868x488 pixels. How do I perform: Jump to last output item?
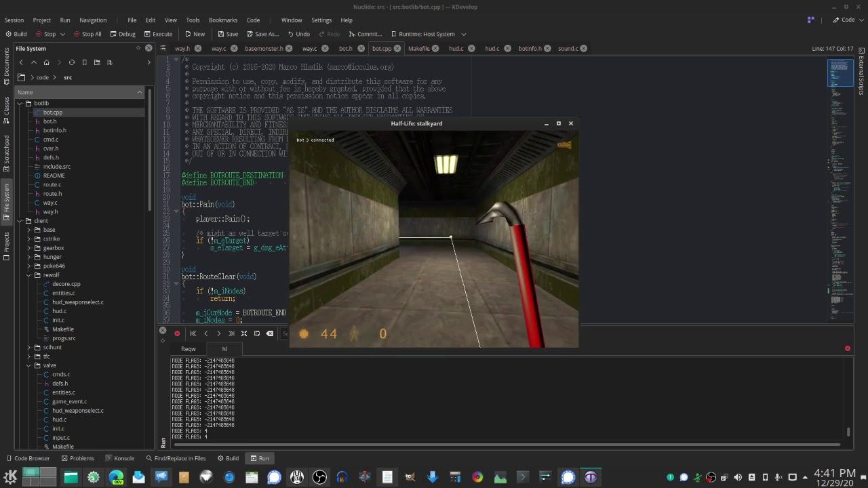[x=231, y=333]
